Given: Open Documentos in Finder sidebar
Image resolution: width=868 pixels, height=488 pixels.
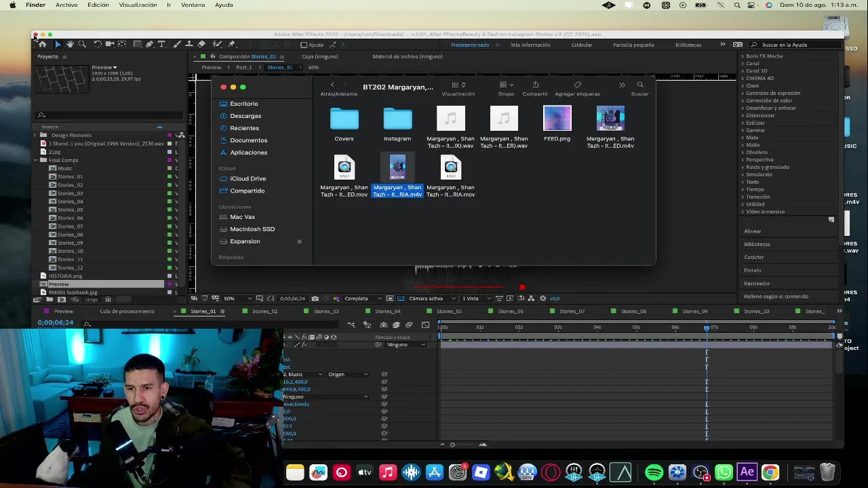Looking at the screenshot, I should pos(248,140).
